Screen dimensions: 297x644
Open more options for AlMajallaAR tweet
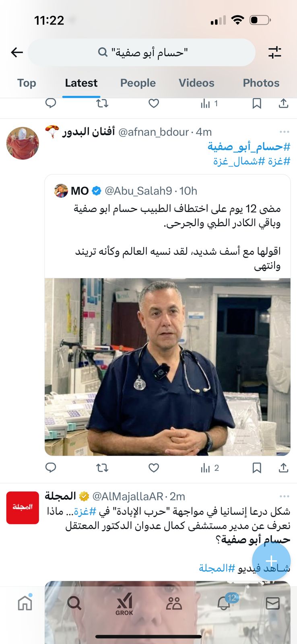pyautogui.click(x=284, y=497)
